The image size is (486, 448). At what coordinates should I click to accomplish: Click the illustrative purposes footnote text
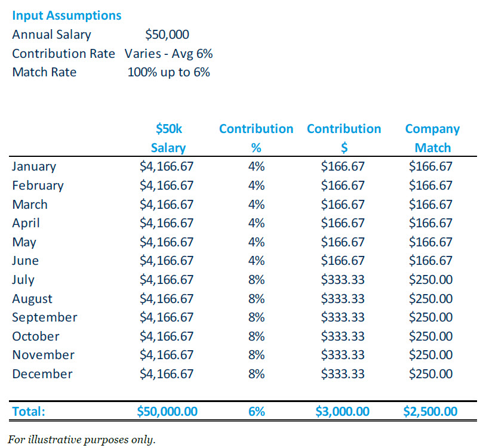coord(83,440)
